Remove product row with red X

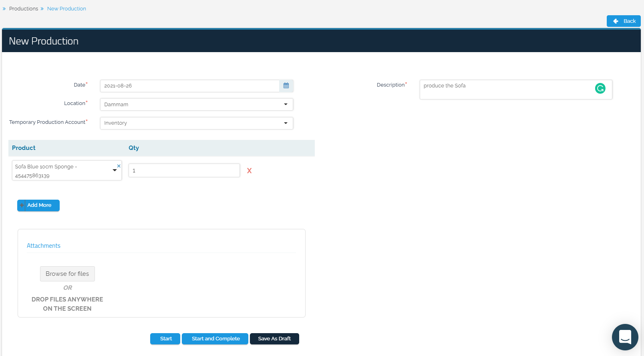click(249, 171)
